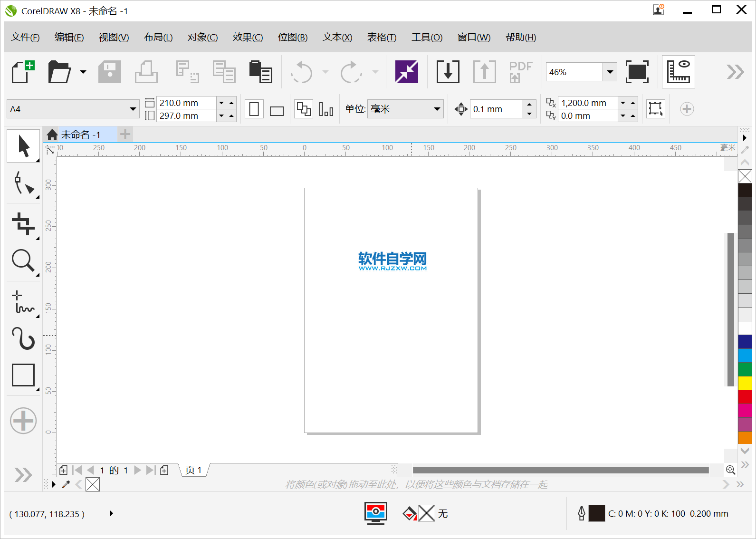Click the Import icon
Image resolution: width=756 pixels, height=539 pixels.
point(448,72)
